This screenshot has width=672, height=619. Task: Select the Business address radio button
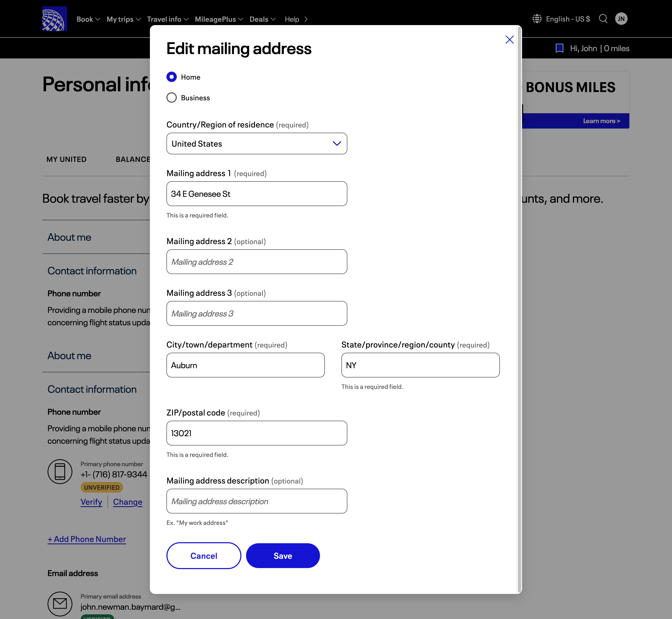click(171, 98)
